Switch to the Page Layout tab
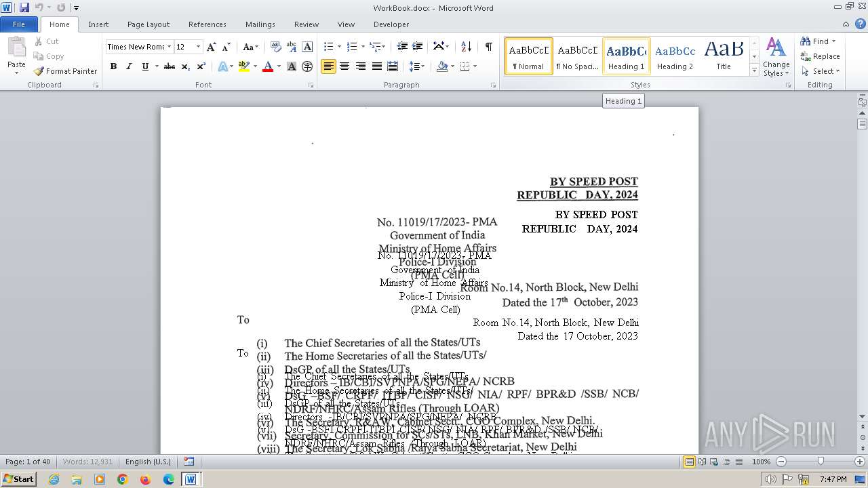868x488 pixels. pyautogui.click(x=149, y=24)
